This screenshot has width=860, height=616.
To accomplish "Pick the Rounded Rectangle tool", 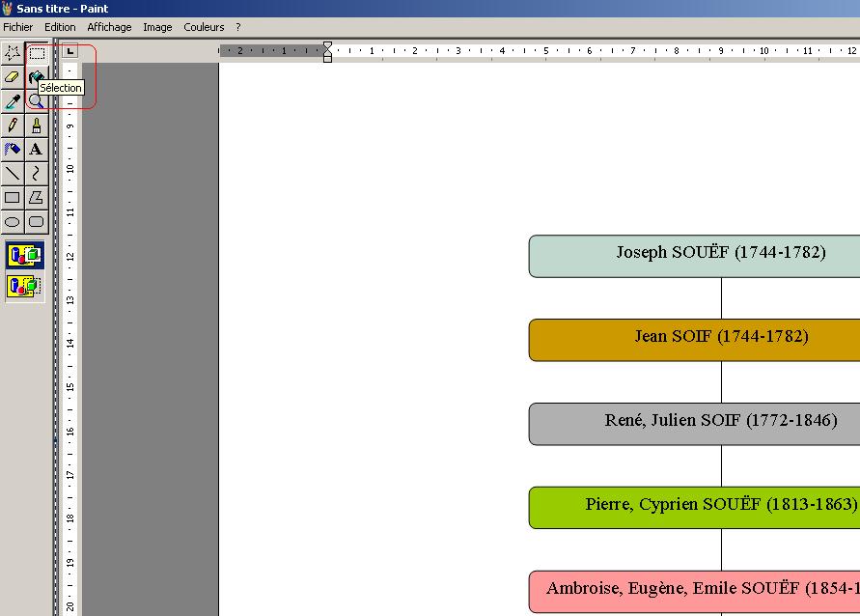I will 36,222.
